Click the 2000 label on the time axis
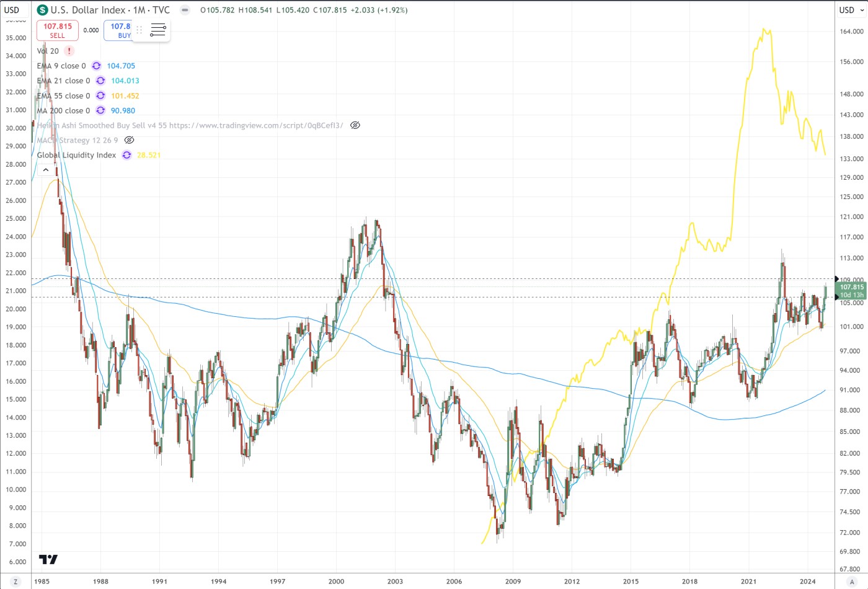This screenshot has width=868, height=589. tap(336, 582)
